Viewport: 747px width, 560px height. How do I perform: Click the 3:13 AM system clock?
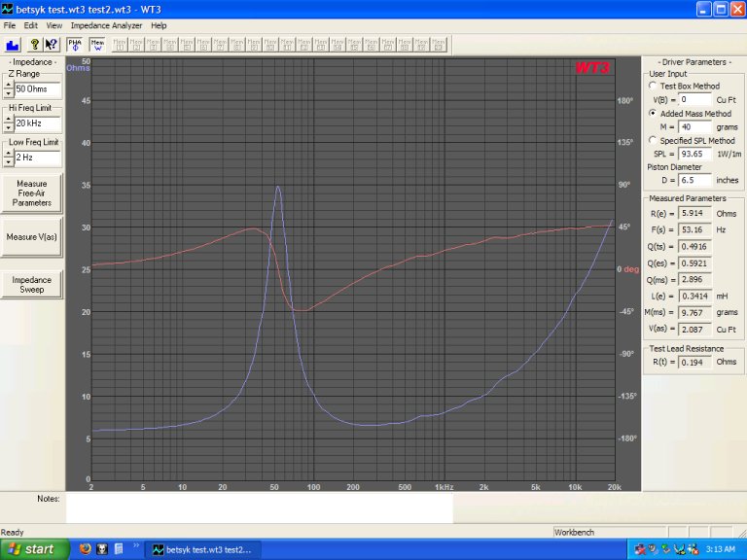(721, 549)
